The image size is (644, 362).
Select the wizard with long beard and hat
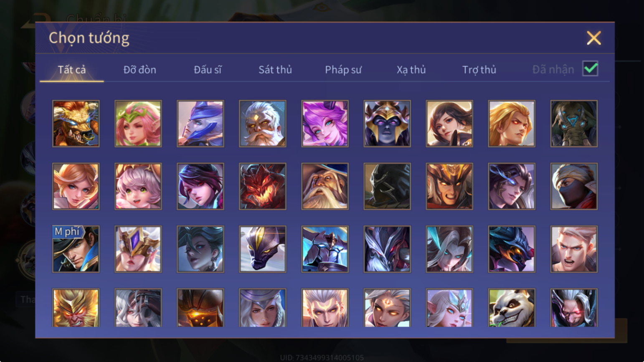(x=325, y=186)
